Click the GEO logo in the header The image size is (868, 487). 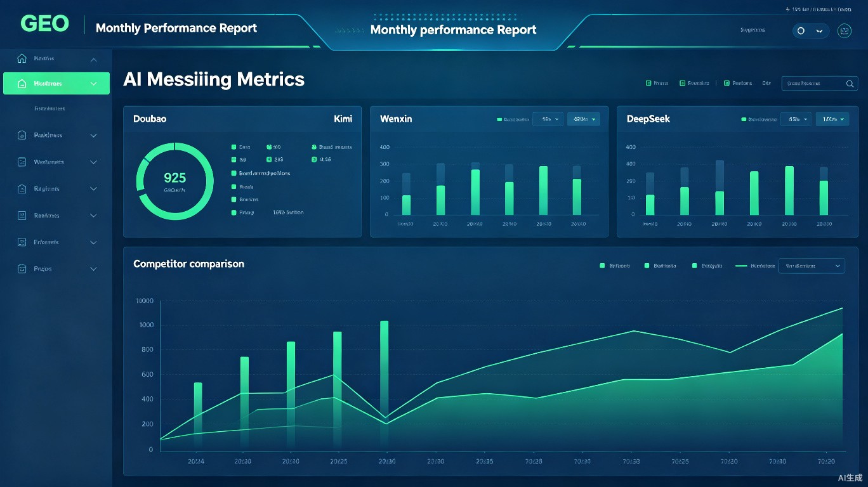[x=44, y=24]
